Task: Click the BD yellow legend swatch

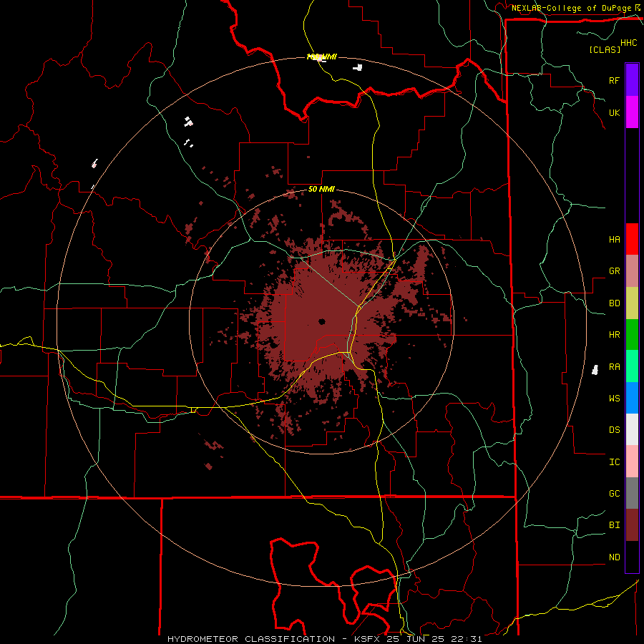Action: click(632, 303)
